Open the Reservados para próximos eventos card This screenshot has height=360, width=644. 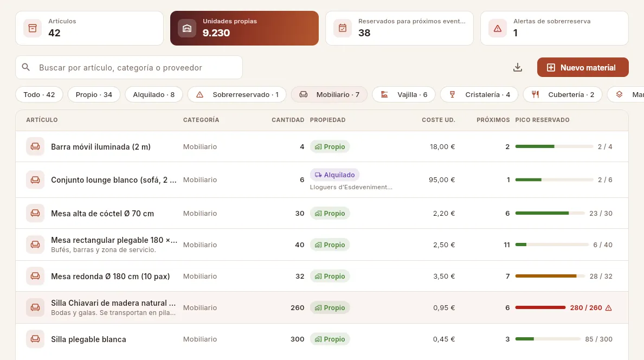click(x=399, y=28)
